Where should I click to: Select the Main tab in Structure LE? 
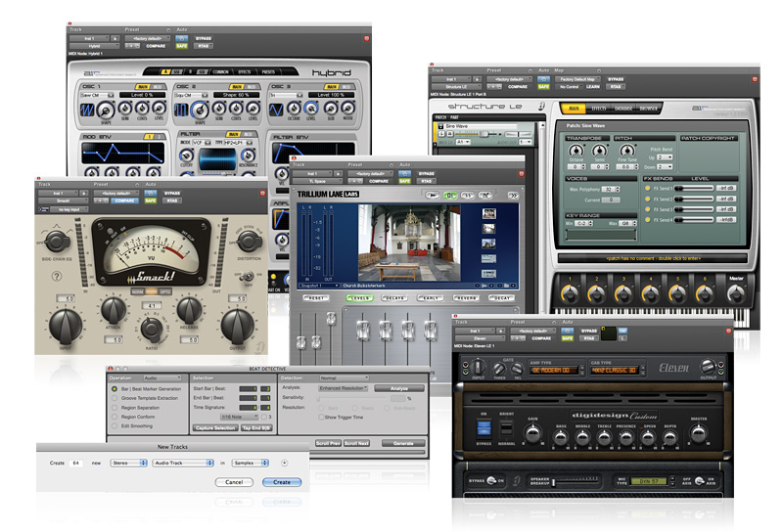(575, 109)
